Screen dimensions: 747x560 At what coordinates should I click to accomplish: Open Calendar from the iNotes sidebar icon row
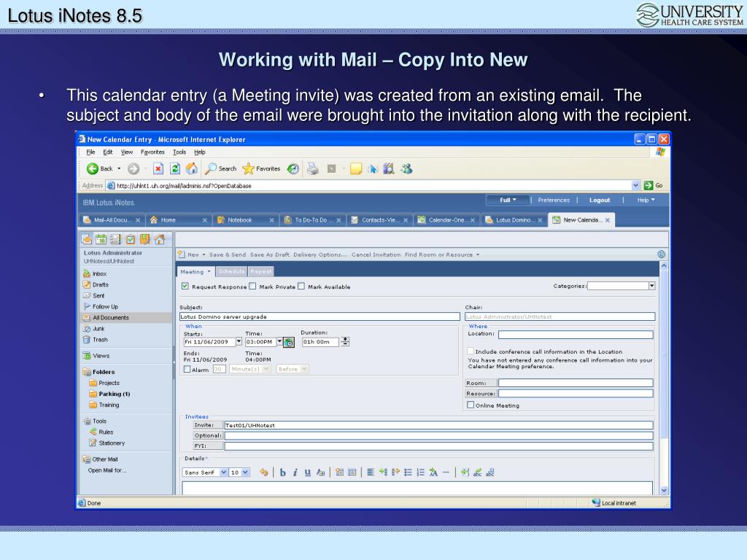coord(101,239)
